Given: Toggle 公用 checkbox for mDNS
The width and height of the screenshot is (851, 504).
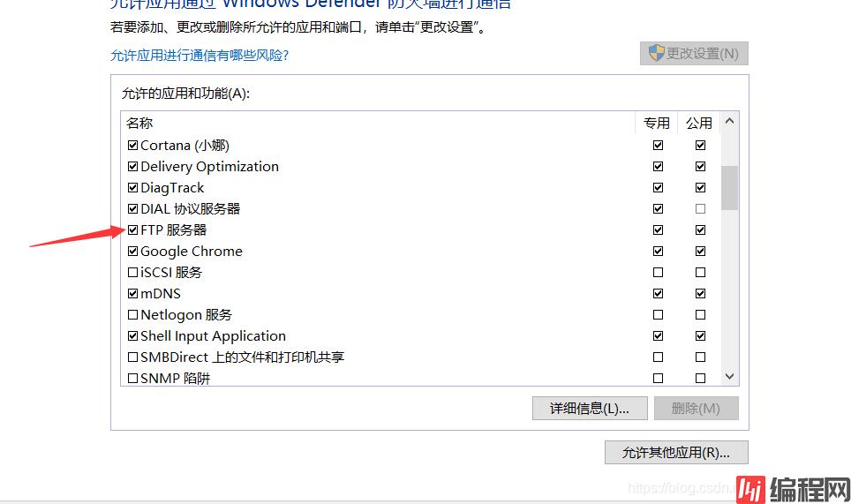Looking at the screenshot, I should (700, 294).
